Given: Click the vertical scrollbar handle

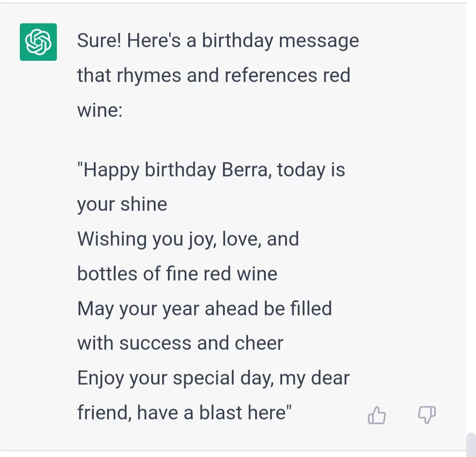Looking at the screenshot, I should [471, 445].
